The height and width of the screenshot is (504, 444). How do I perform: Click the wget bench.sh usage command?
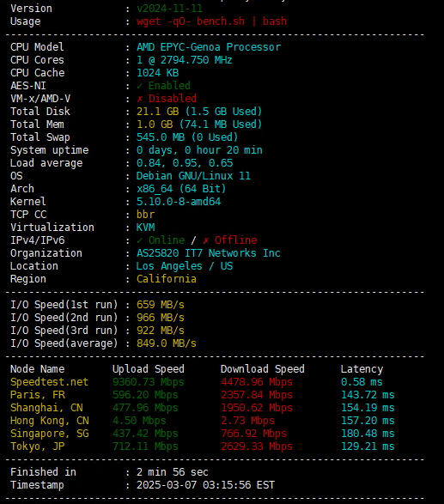pyautogui.click(x=211, y=21)
